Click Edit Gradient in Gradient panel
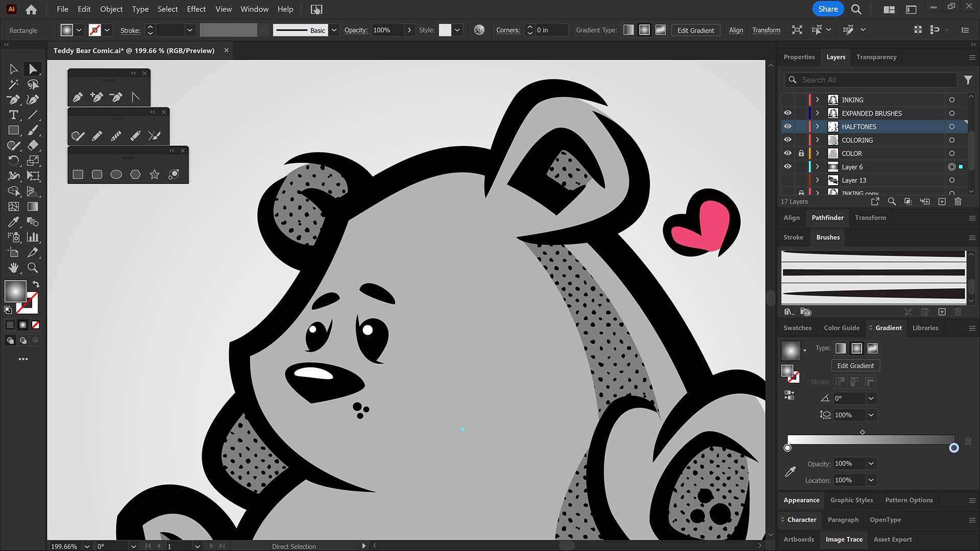 [855, 366]
